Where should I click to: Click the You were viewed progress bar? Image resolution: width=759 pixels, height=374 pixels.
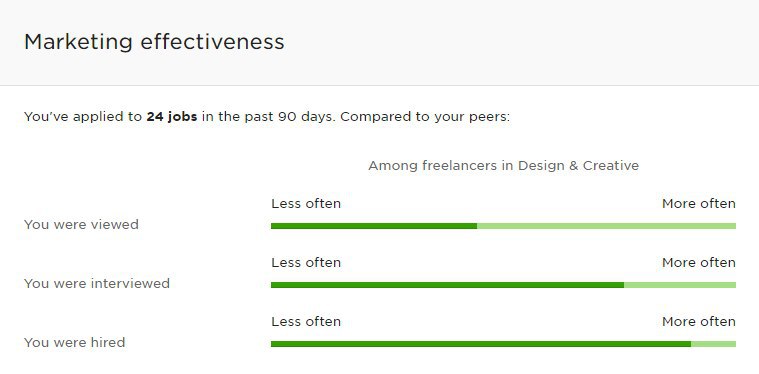click(503, 226)
